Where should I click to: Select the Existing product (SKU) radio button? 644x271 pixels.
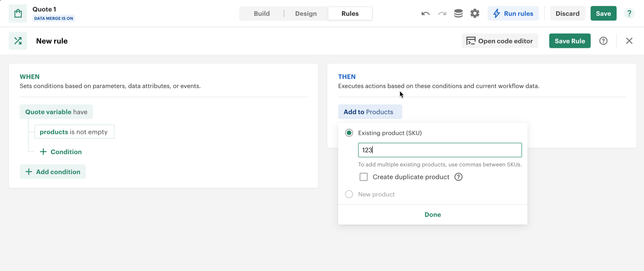coord(349,133)
